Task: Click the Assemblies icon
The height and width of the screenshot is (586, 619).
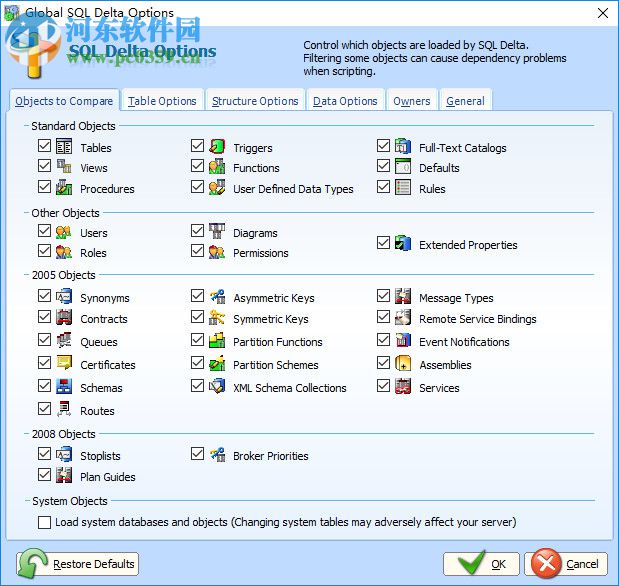Action: click(x=403, y=363)
